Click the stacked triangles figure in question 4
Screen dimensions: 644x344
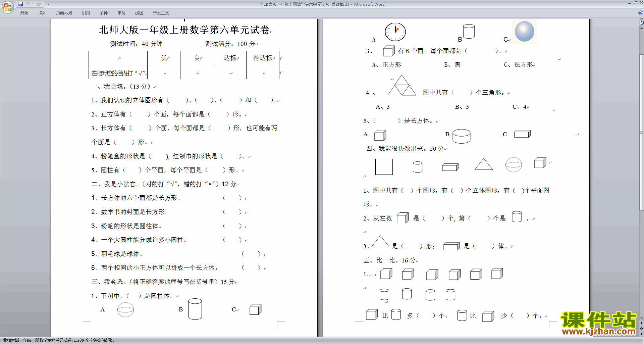pos(402,85)
